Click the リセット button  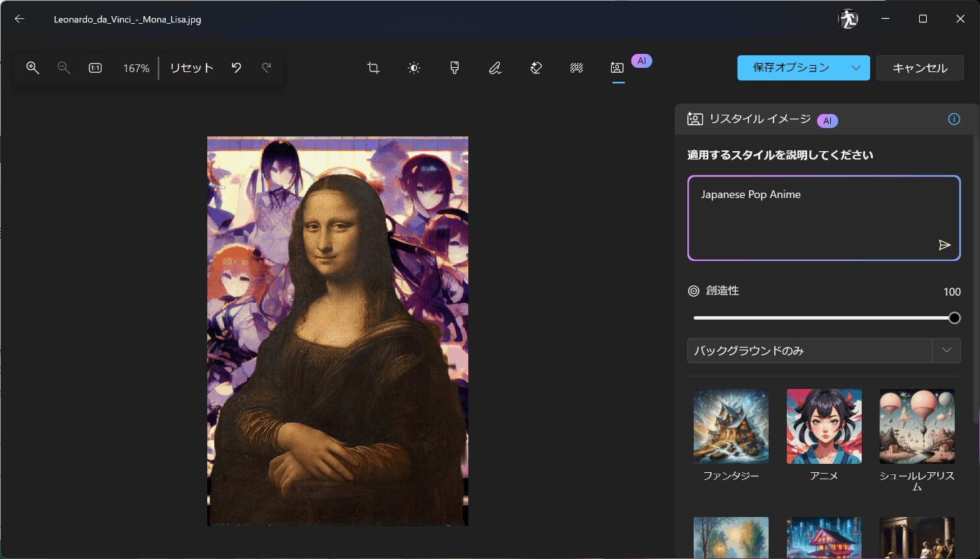(x=192, y=68)
